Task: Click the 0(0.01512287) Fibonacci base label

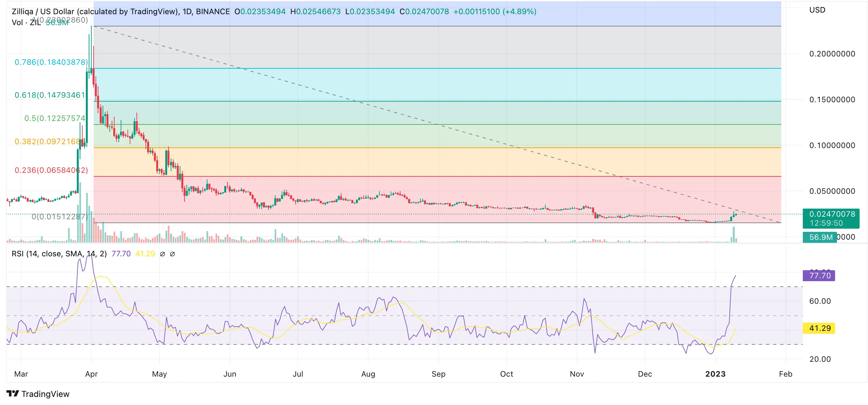Action: (60, 216)
